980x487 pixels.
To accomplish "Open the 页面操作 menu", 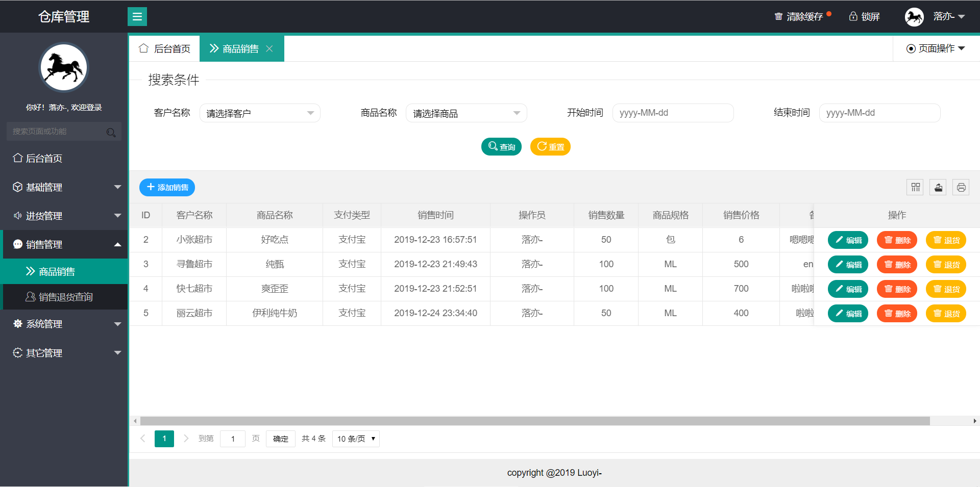I will (x=936, y=48).
